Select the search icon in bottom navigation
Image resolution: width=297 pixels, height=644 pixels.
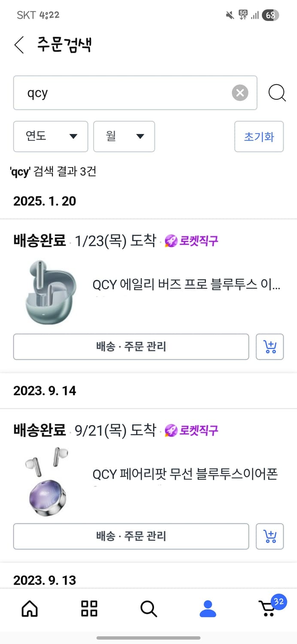tap(148, 608)
